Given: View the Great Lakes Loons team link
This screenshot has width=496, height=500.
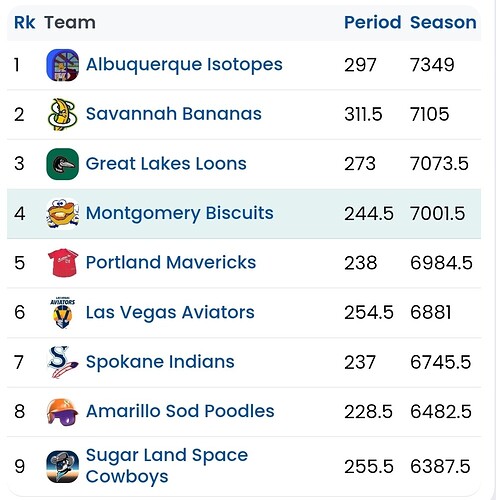Looking at the screenshot, I should 166,164.
